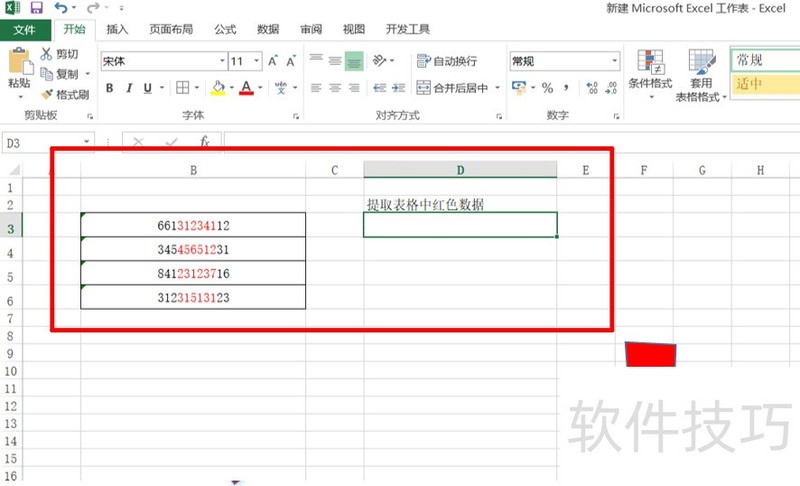Screen dimensions: 800x486
Task: Switch to the 插入 Insert tab
Action: click(x=117, y=29)
